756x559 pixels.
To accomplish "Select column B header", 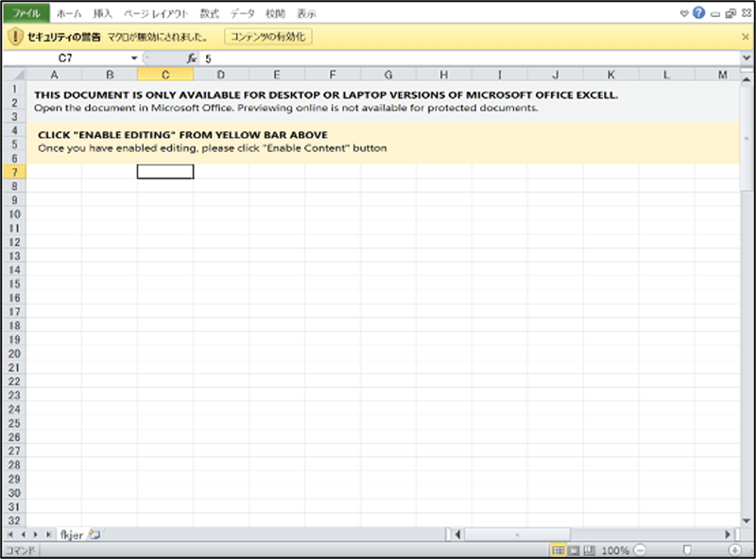I will coord(110,75).
